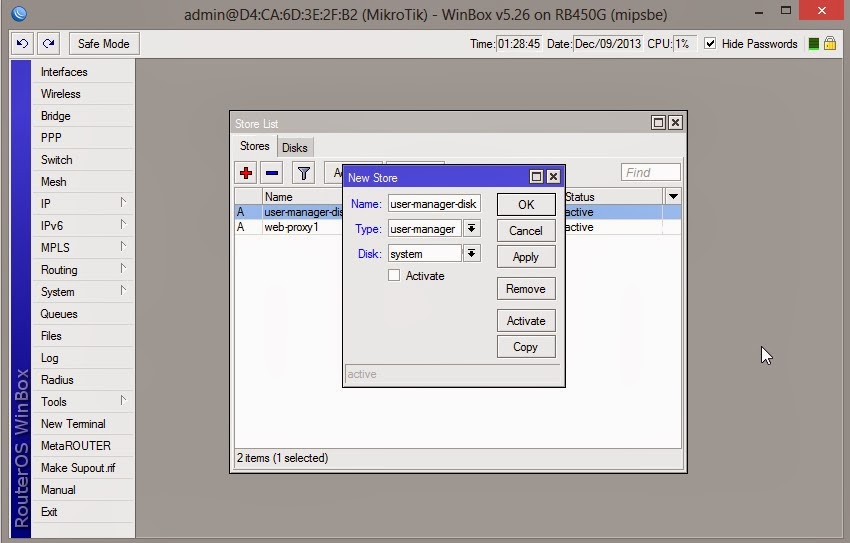This screenshot has height=543, width=850.
Task: Click the Type field showing user-manager
Action: pyautogui.click(x=424, y=229)
